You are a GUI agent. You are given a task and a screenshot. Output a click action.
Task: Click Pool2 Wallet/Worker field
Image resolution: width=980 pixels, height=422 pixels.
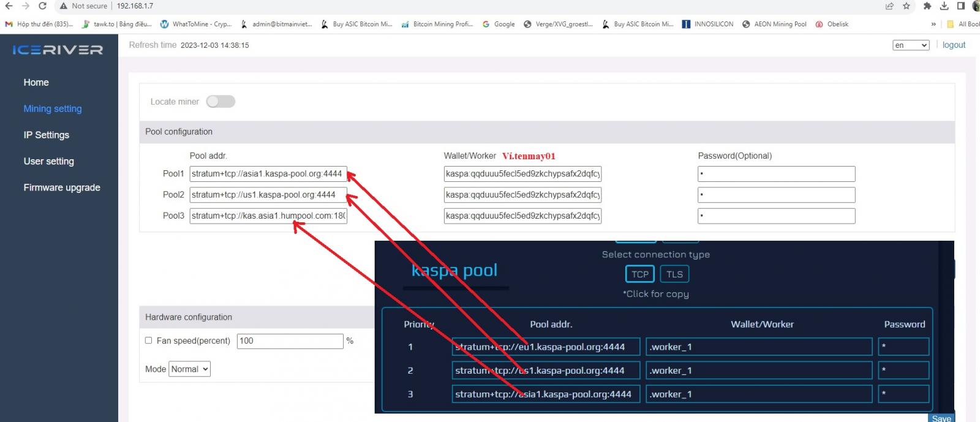522,195
